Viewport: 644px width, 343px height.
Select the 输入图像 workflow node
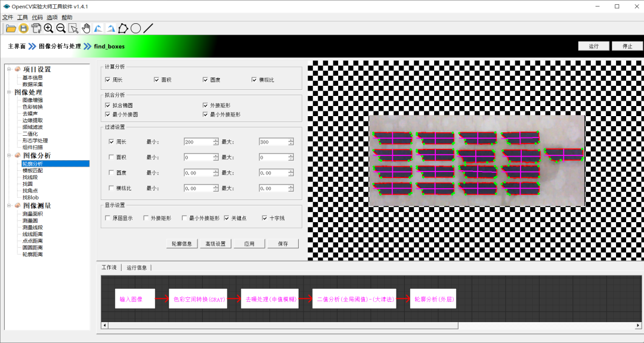pos(135,299)
